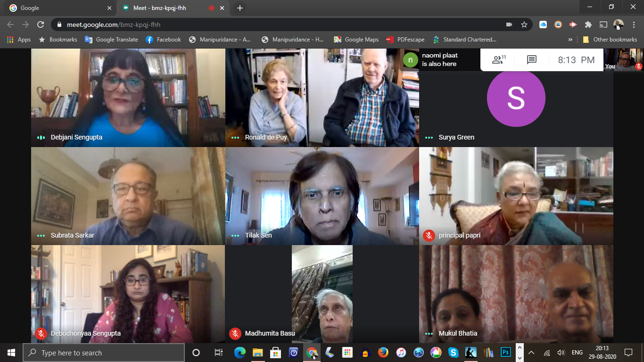Open the Chrome three-dot menu
The height and width of the screenshot is (362, 644).
tap(633, 25)
